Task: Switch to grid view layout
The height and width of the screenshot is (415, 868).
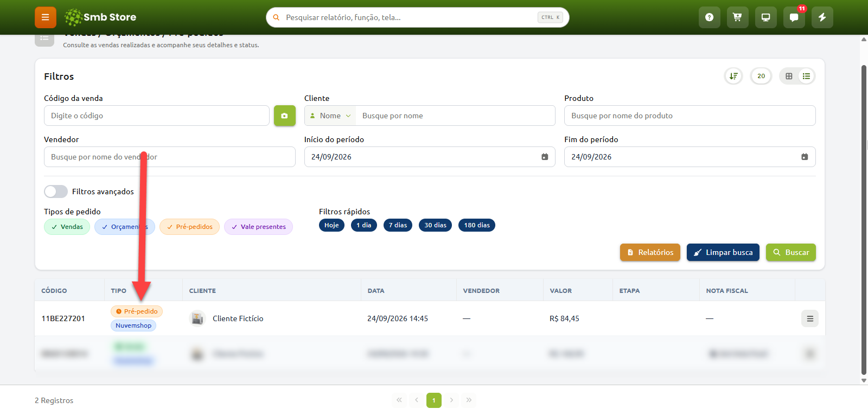Action: (789, 76)
